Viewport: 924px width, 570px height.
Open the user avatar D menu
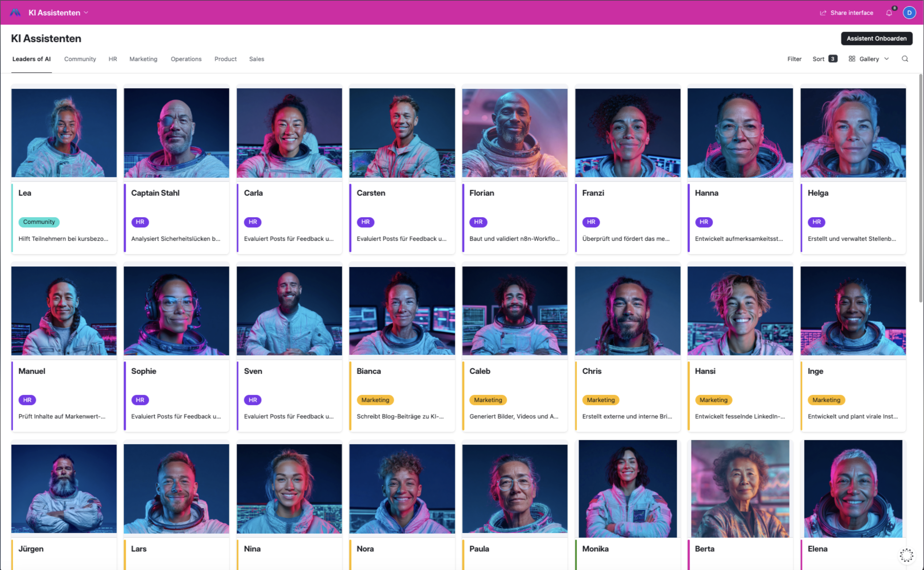coord(909,13)
